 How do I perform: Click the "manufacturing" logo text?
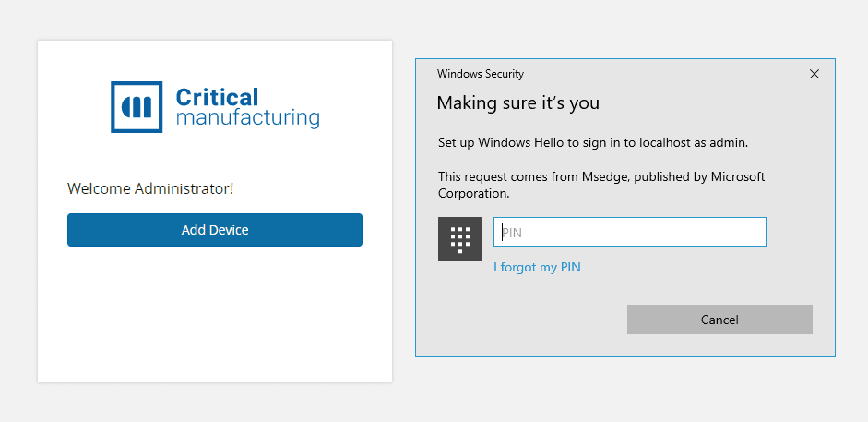pos(247,118)
